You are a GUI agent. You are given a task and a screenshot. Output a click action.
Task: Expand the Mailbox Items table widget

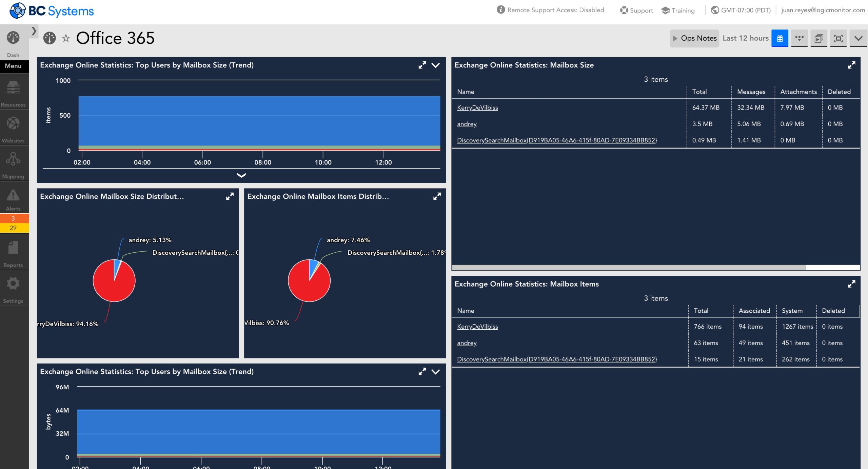pyautogui.click(x=851, y=284)
